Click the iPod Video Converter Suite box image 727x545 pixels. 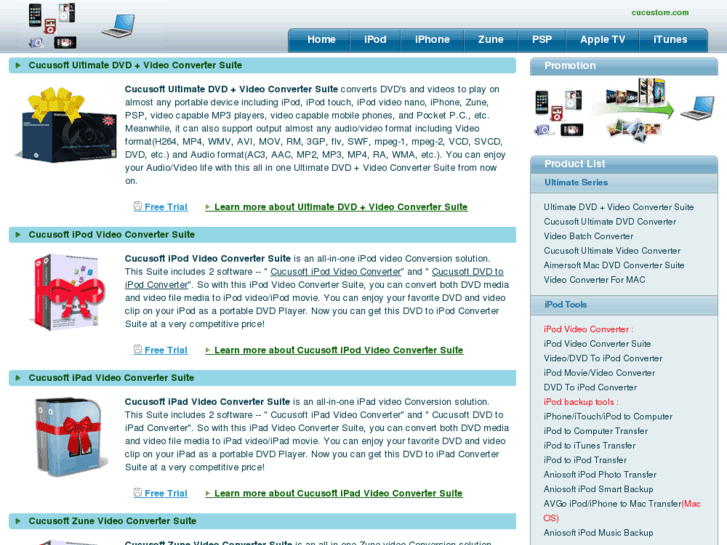[68, 292]
